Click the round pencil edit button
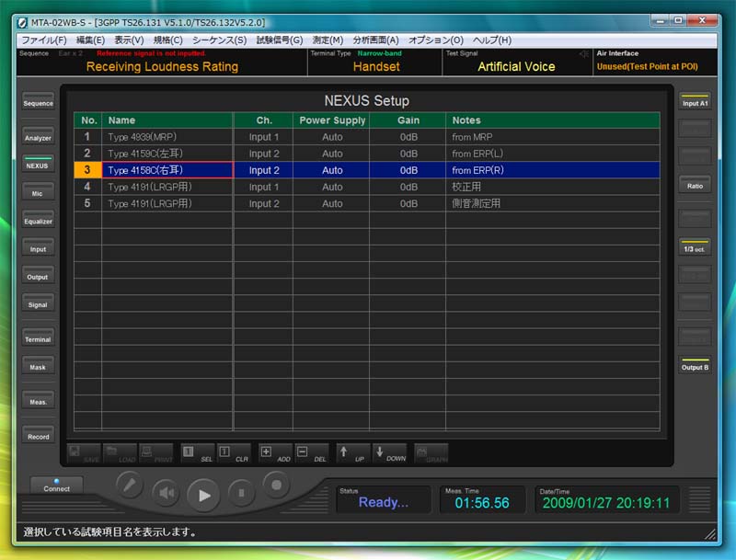This screenshot has width=736, height=560. tap(130, 485)
